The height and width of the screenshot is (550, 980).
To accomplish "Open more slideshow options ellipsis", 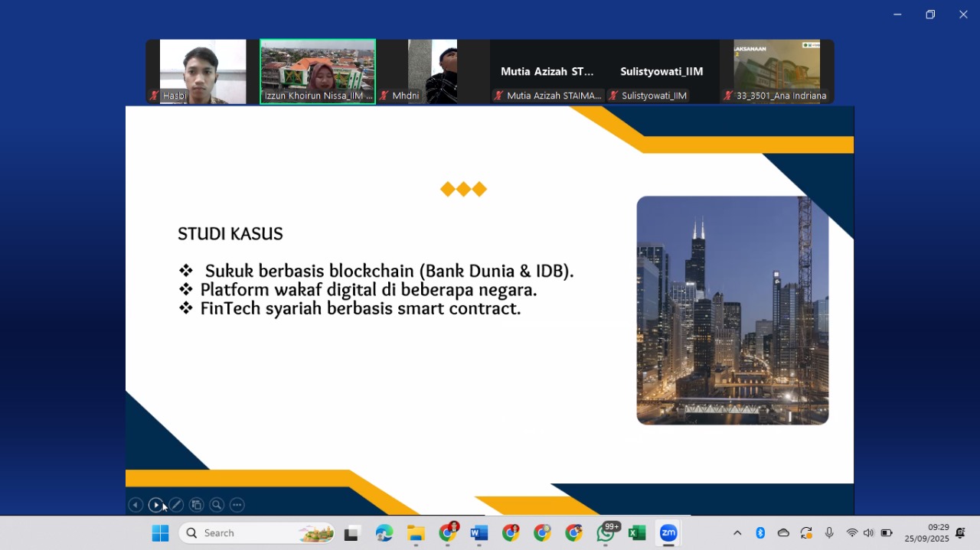I will [x=237, y=505].
